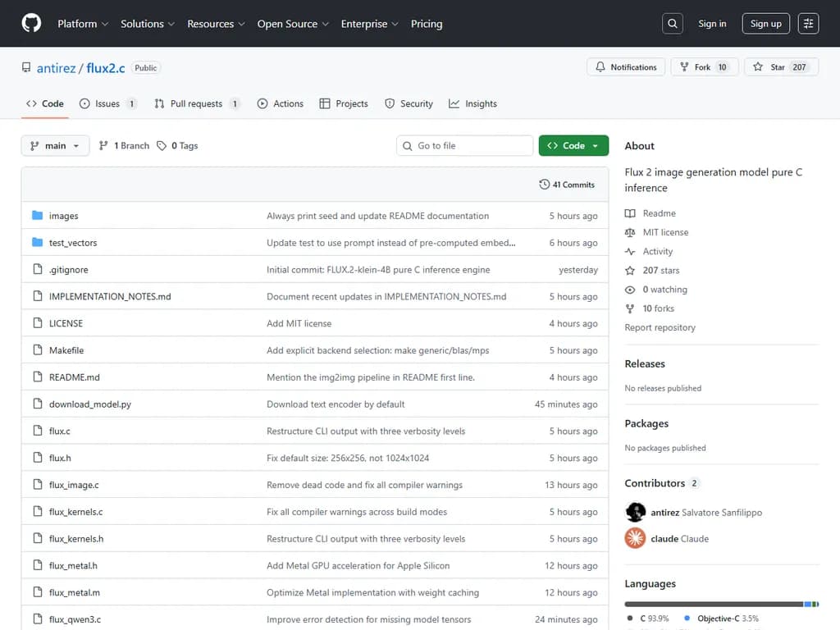Expand the Platform navigation menu

tap(82, 24)
